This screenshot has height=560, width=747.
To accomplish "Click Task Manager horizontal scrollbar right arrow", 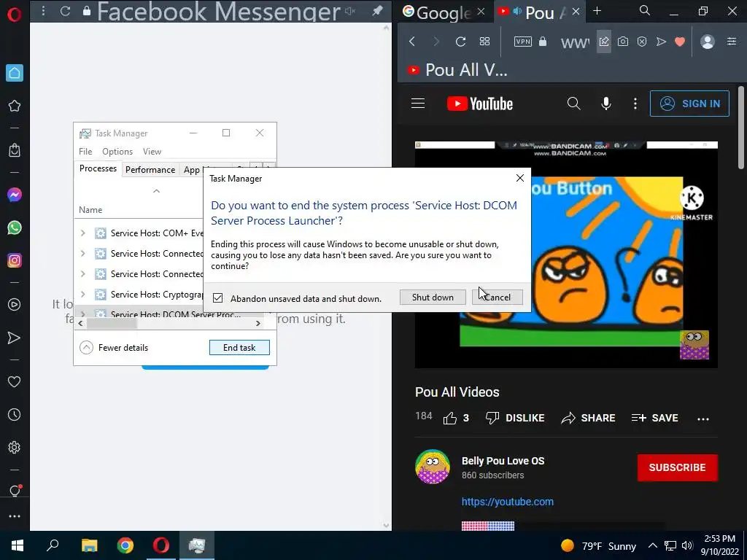I will click(x=258, y=323).
